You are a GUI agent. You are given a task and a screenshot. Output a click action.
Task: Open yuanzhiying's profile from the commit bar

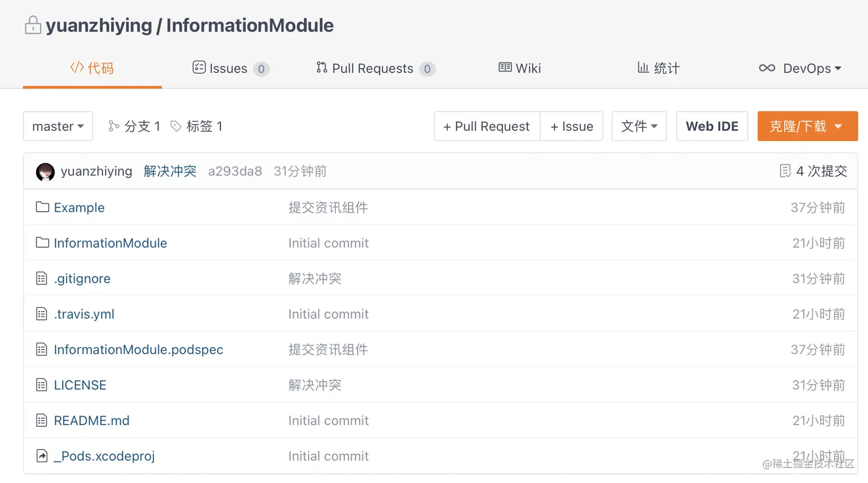(x=96, y=171)
